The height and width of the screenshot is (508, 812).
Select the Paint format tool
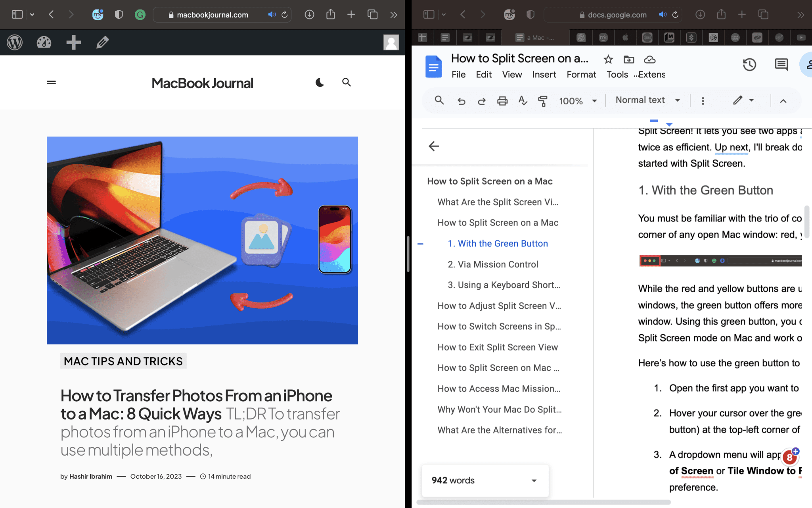pyautogui.click(x=543, y=100)
